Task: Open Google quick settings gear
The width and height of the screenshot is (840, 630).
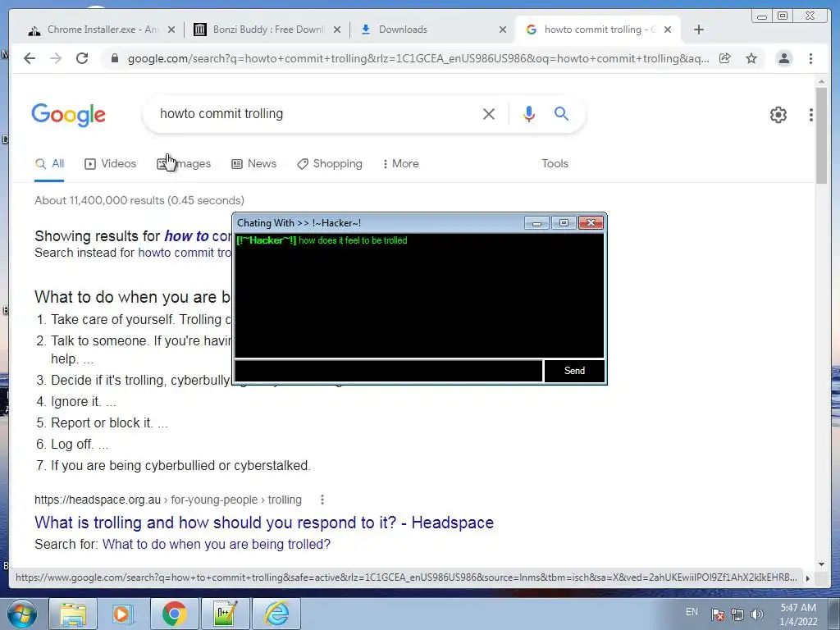Action: 778,115
